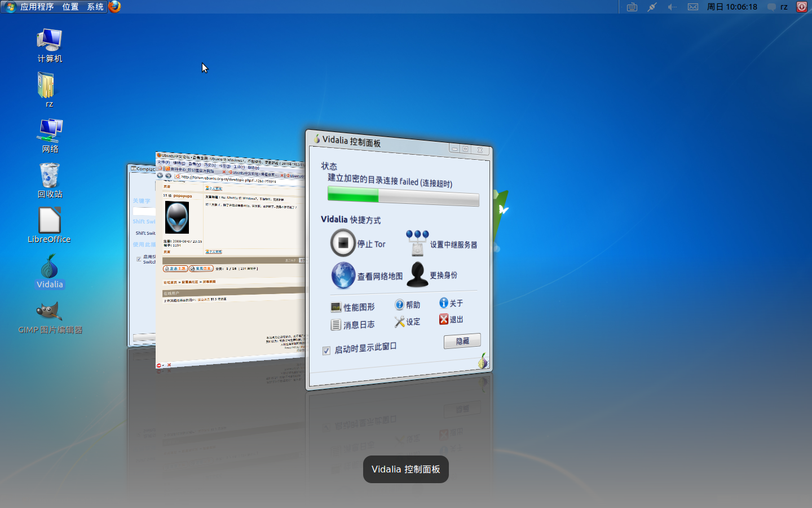Click the new identity (更换身份) silhouette icon
Image resolution: width=812 pixels, height=508 pixels.
coord(417,274)
